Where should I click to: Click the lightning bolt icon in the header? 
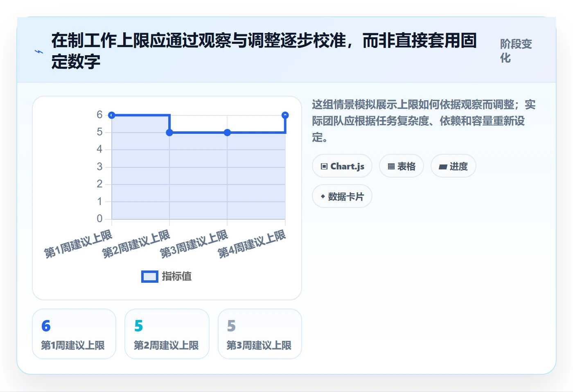click(x=39, y=52)
